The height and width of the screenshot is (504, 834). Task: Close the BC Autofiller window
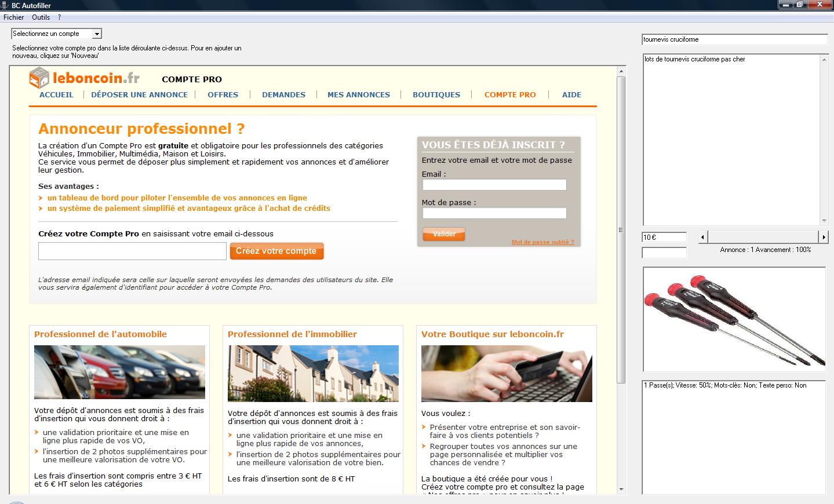pos(820,5)
